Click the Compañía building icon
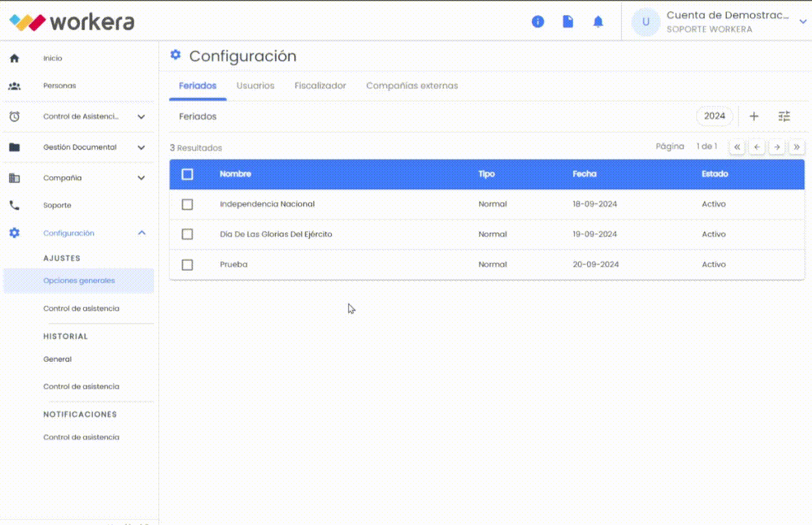812x525 pixels. point(14,178)
